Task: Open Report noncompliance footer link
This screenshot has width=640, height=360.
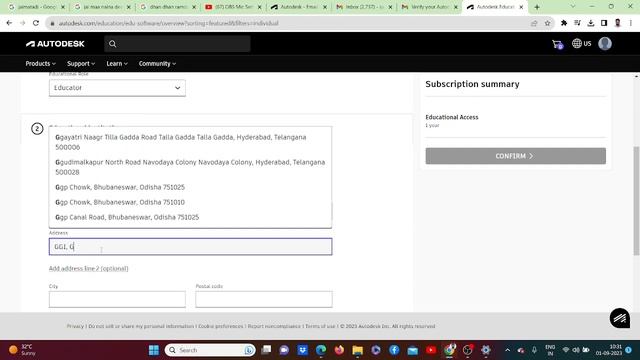Action: tap(274, 326)
